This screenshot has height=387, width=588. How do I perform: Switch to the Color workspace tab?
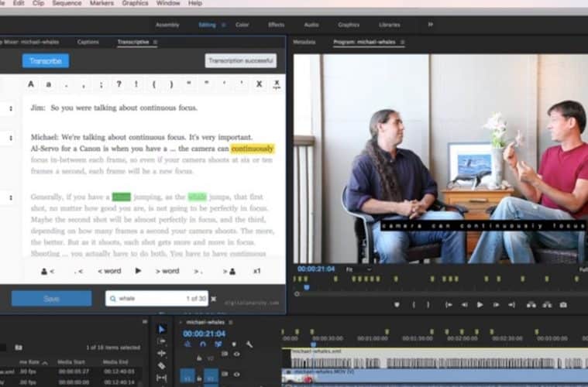click(242, 25)
